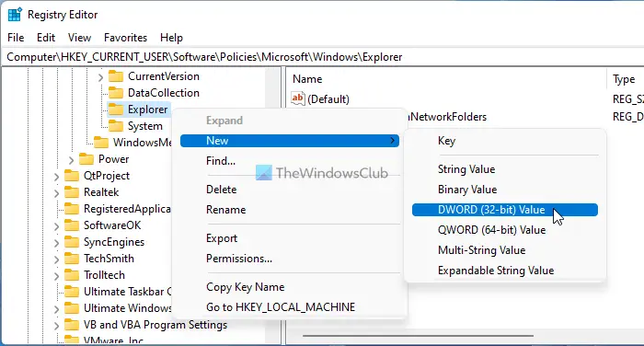Create a new DWORD (32-bit) Value
Viewport: 644px width, 346px height.
505,210
